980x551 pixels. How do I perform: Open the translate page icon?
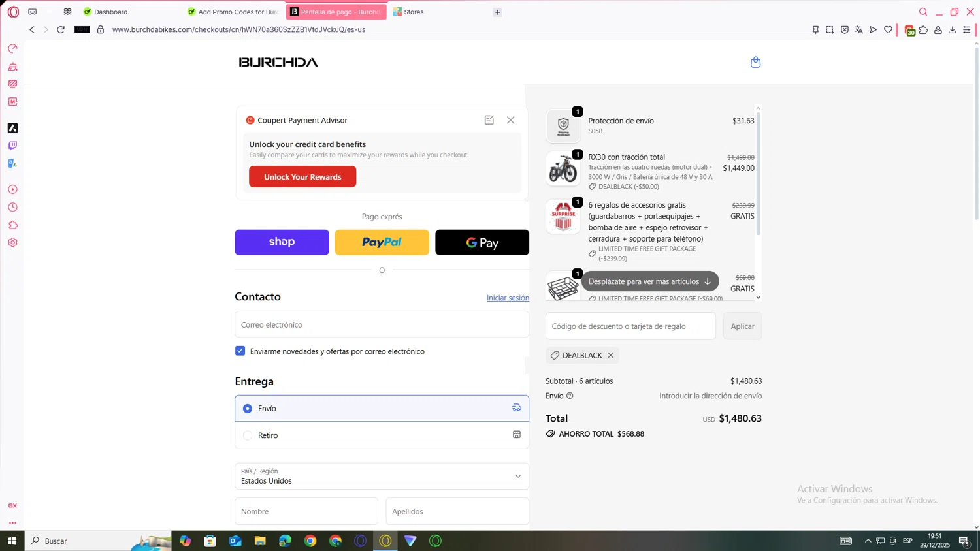pyautogui.click(x=858, y=30)
